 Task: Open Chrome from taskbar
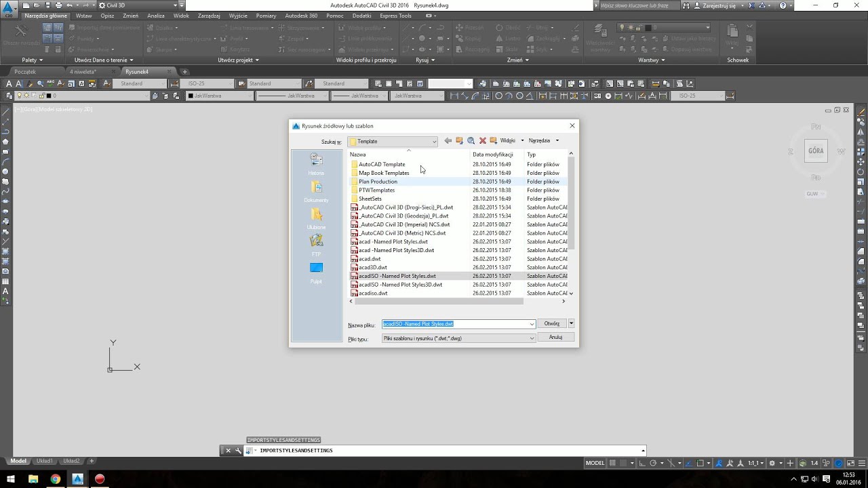pos(55,479)
